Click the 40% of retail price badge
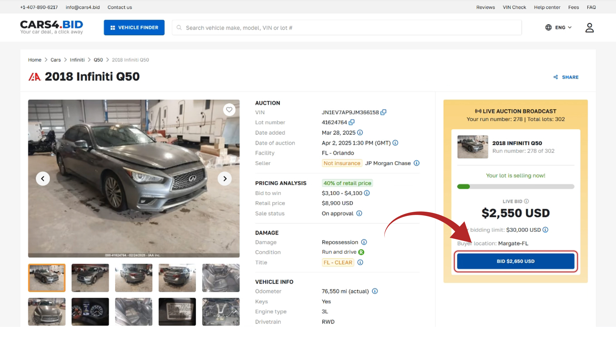This screenshot has height=364, width=616. coord(347,183)
